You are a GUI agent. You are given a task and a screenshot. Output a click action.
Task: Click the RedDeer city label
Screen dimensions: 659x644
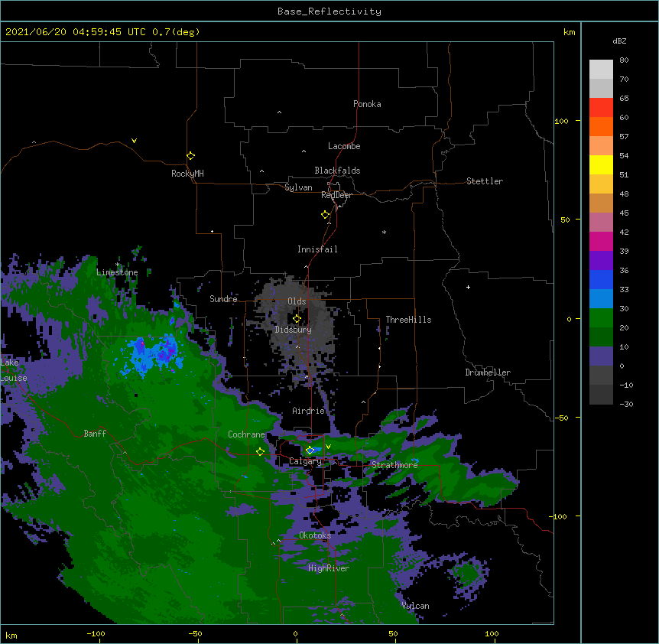tap(336, 195)
